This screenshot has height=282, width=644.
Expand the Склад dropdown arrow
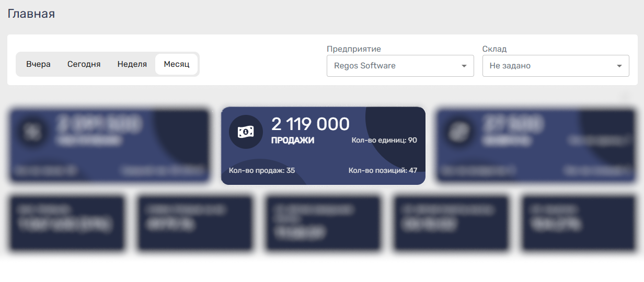(619, 66)
